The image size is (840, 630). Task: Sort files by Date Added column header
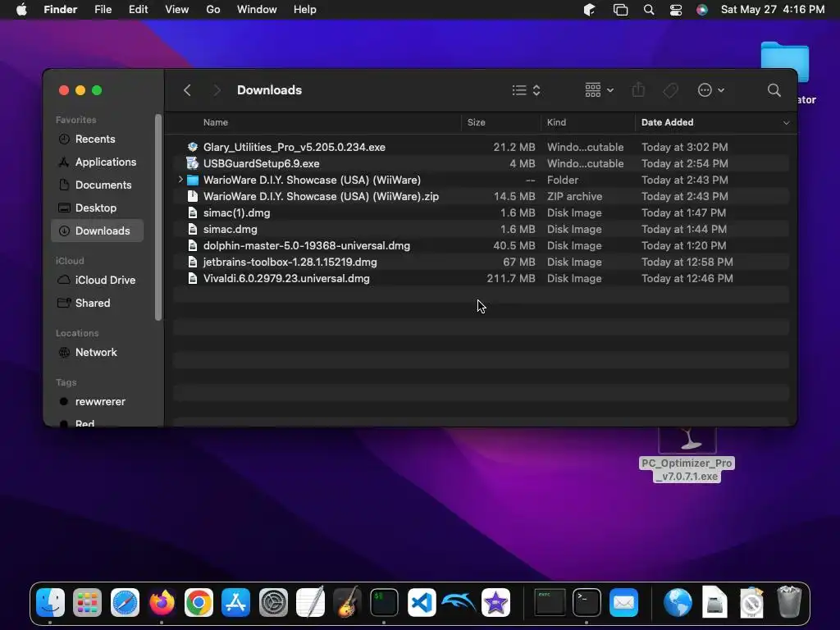coord(667,122)
